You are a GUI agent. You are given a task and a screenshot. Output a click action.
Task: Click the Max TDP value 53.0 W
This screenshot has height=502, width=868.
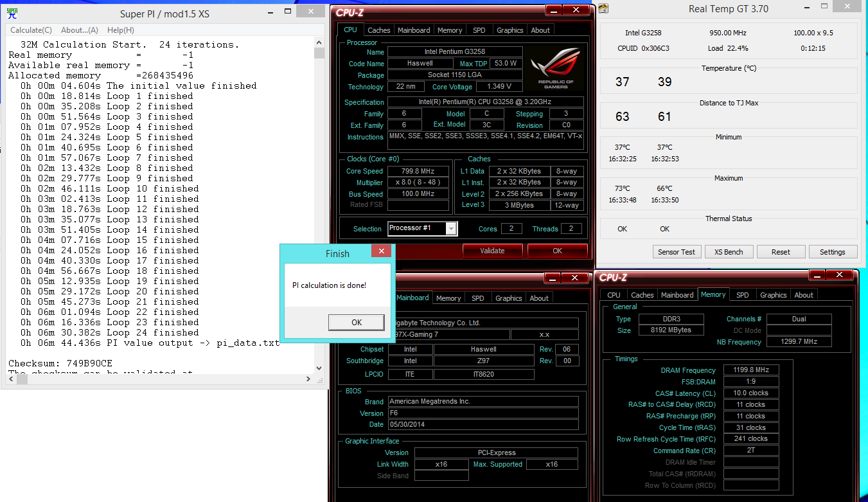(x=506, y=63)
